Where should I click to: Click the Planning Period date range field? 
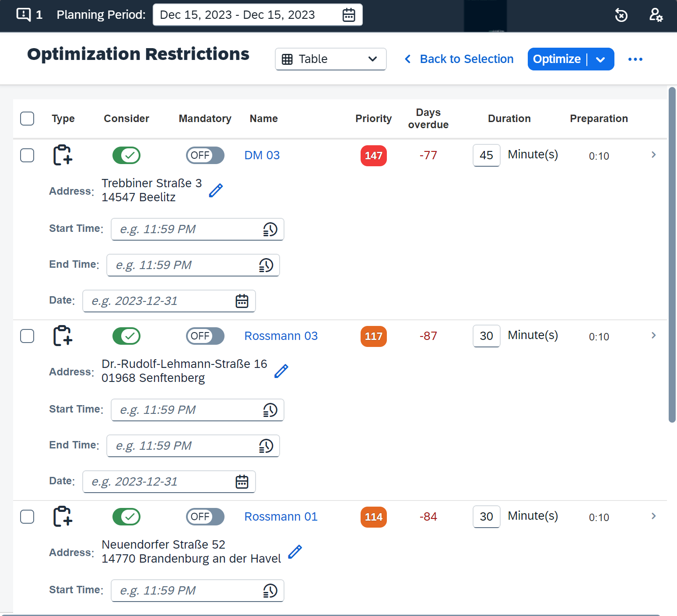[258, 15]
